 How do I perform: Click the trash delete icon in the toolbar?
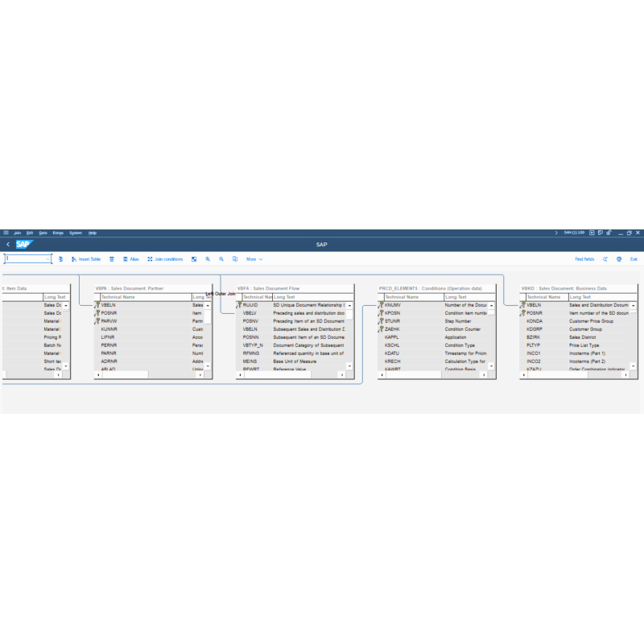point(111,258)
